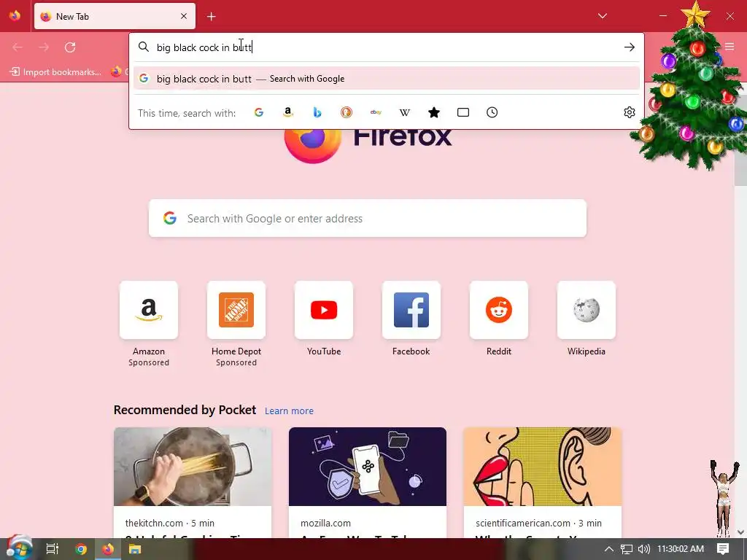
Task: Reload the current page
Action: click(x=70, y=47)
